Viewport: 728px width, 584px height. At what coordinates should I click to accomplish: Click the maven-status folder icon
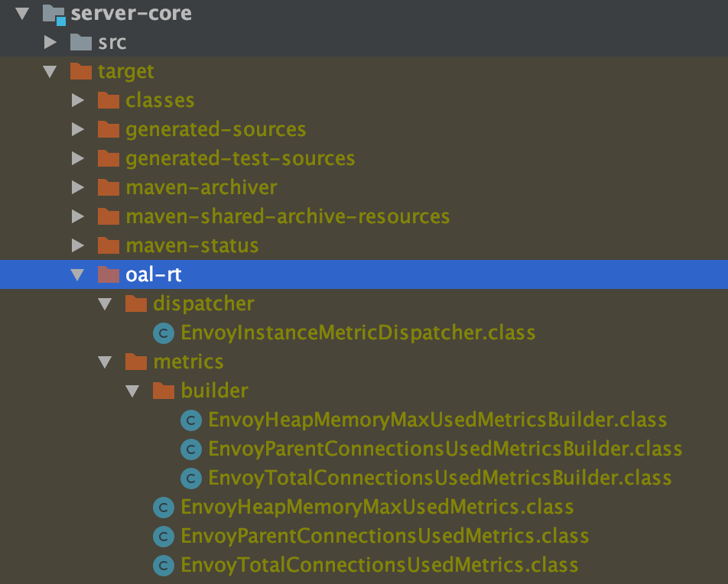click(x=109, y=245)
